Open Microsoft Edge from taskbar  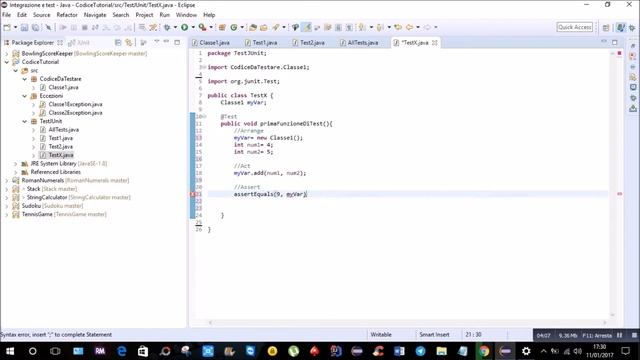[x=122, y=351]
